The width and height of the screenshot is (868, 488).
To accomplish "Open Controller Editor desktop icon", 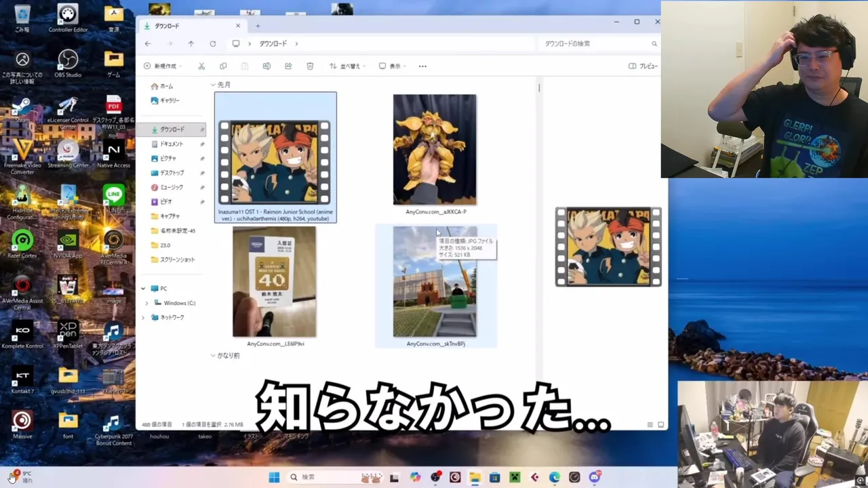I will (x=68, y=18).
